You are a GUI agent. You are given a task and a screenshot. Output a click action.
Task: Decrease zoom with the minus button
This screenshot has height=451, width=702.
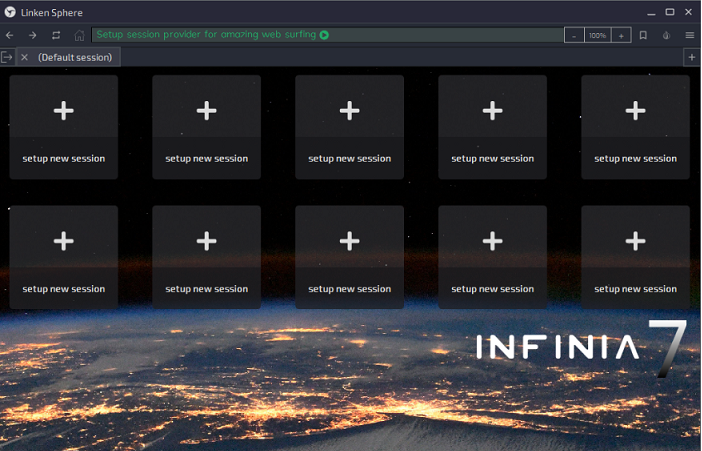[x=574, y=35]
